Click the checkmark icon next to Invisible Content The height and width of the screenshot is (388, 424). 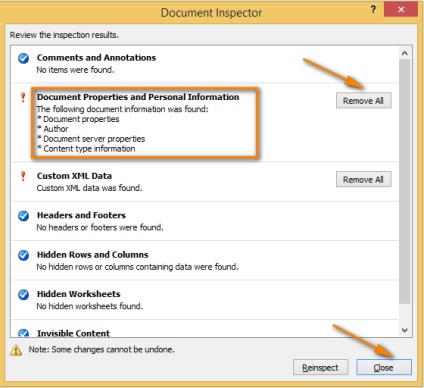coord(23,333)
